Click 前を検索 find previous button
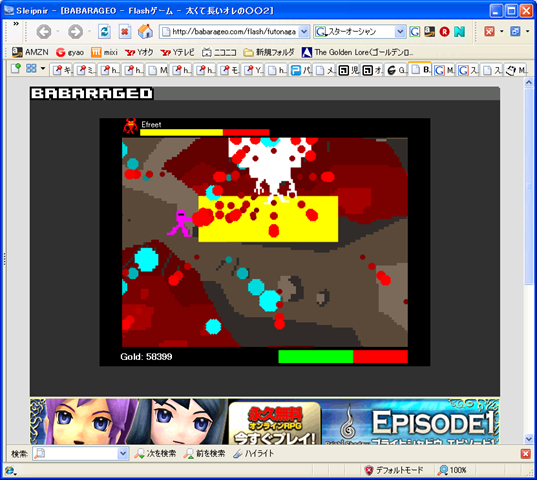This screenshot has height=480, width=537. click(x=204, y=454)
